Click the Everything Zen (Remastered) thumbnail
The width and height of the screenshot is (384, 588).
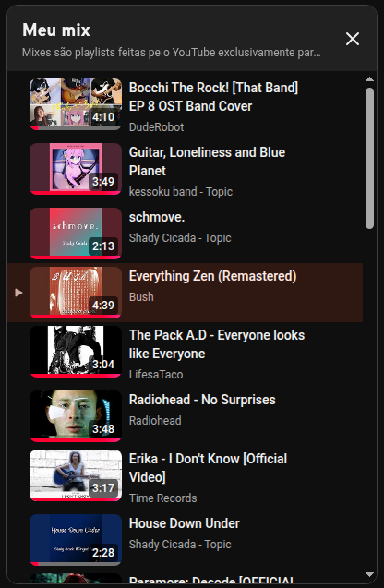tap(76, 293)
